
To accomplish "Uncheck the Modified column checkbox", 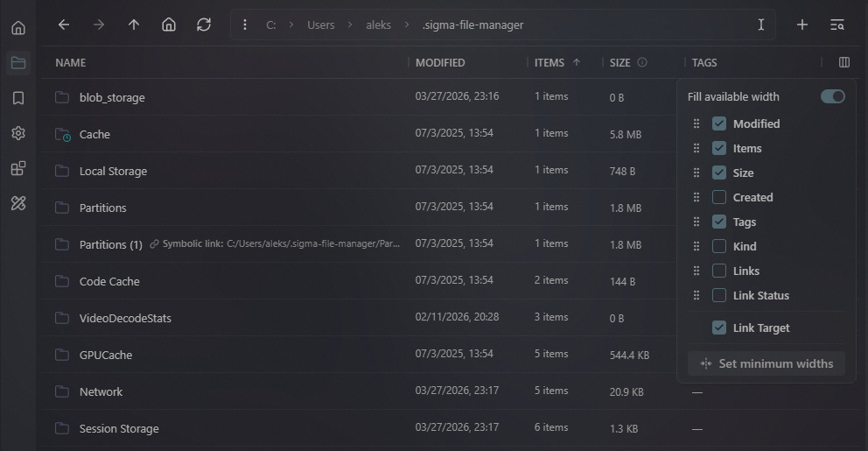I will pyautogui.click(x=719, y=123).
